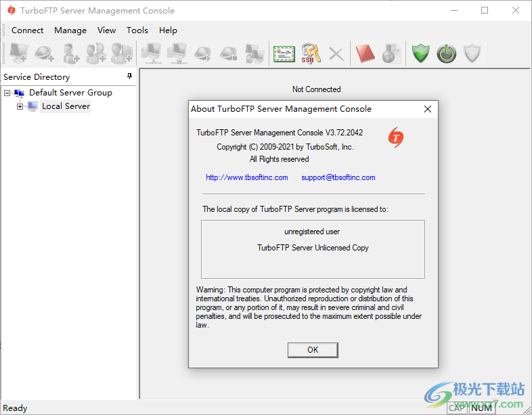Click the NUM status bar indicator
Screen dimensions: 532x415
[x=481, y=408]
